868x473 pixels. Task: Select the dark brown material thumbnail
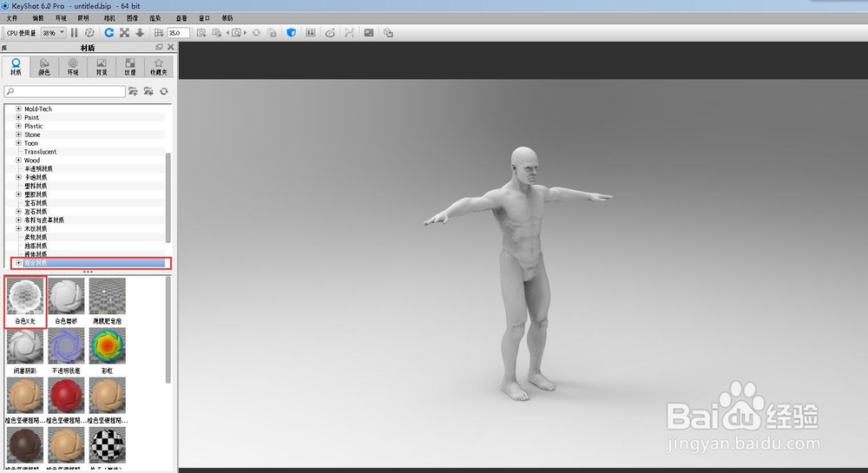coord(25,444)
